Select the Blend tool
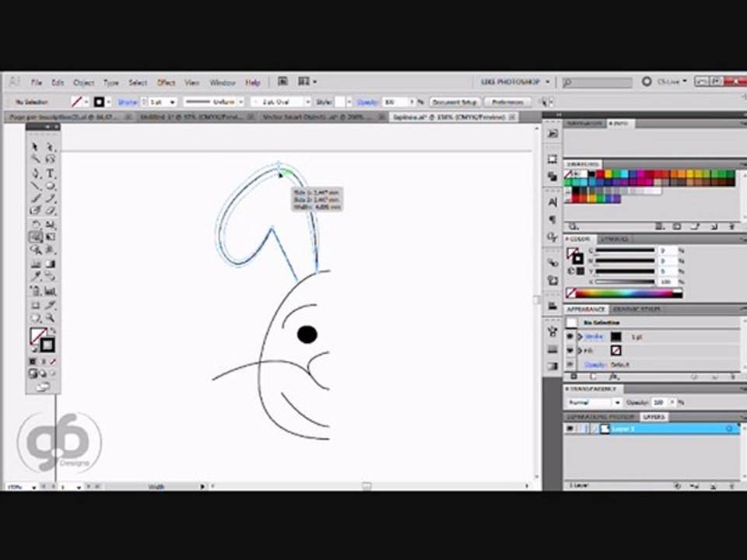Screen dimensions: 747x560 click(x=50, y=277)
